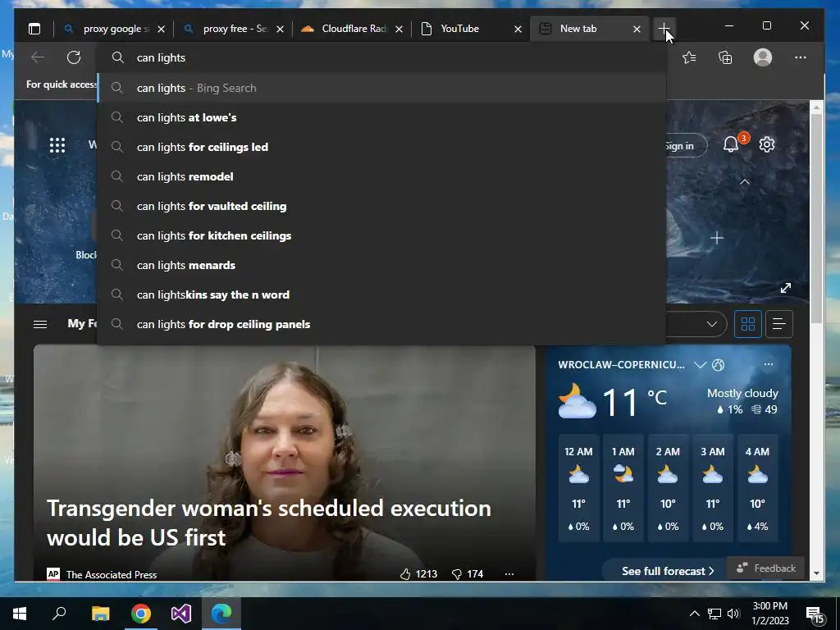Switch feed to grid view

748,324
